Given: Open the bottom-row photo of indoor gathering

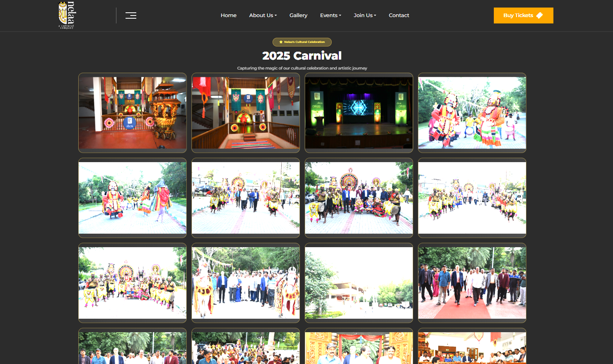Looking at the screenshot, I should (472, 346).
